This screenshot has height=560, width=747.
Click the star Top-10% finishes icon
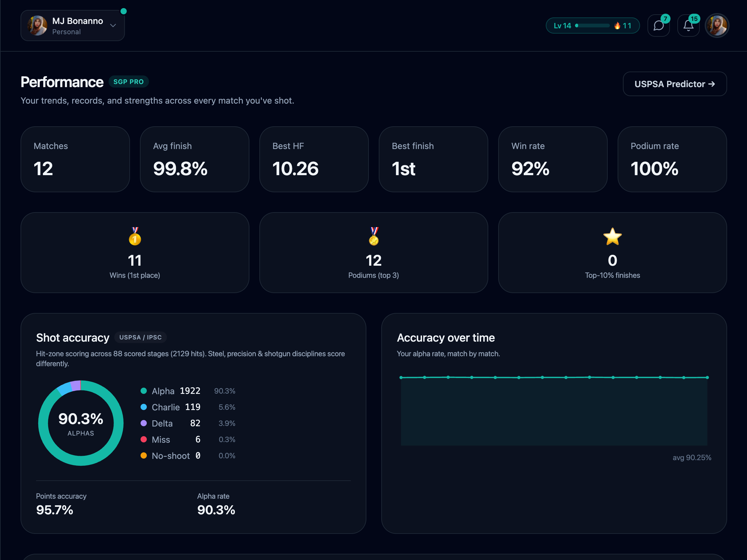click(x=612, y=236)
